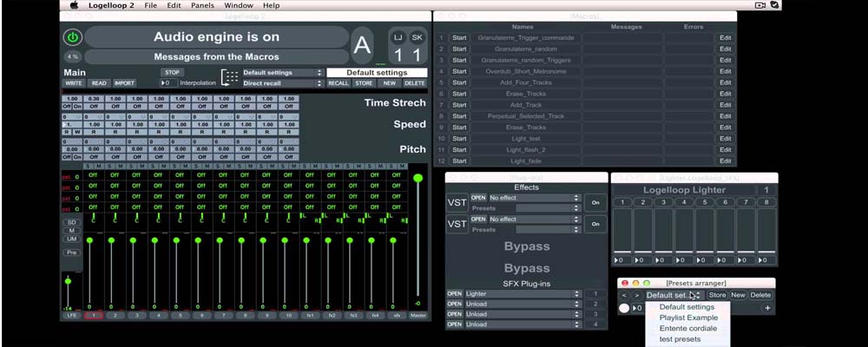Open Default set. dropdown in Presets arranger
The width and height of the screenshot is (868, 347).
[674, 296]
